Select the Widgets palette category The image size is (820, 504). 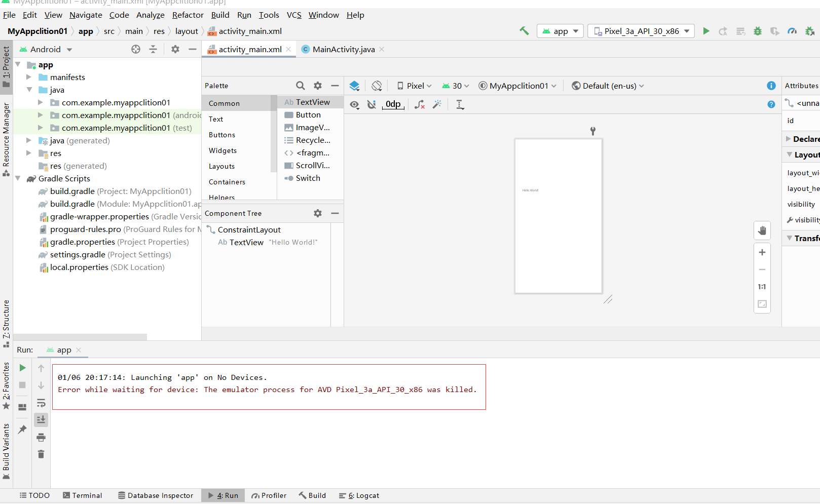(x=222, y=150)
